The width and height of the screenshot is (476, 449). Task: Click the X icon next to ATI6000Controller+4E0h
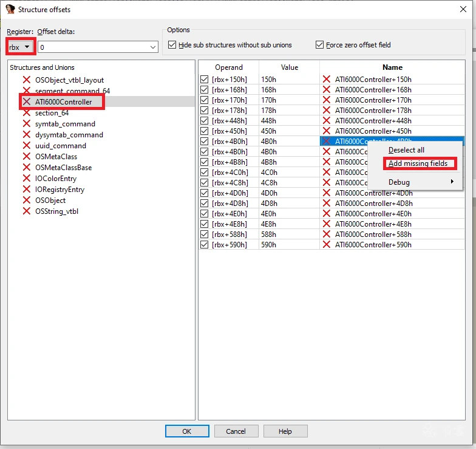tap(327, 214)
